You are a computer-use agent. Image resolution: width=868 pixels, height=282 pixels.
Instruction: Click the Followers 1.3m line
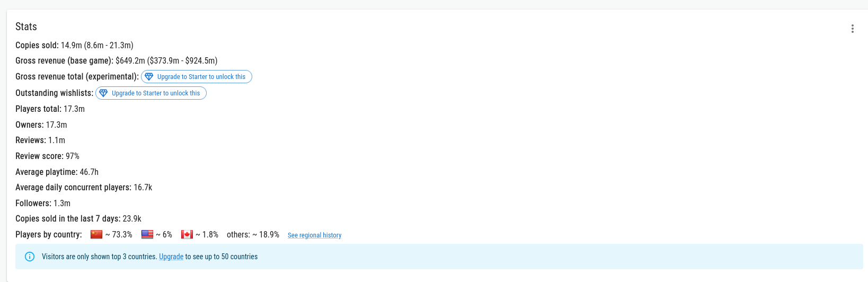[x=43, y=203]
